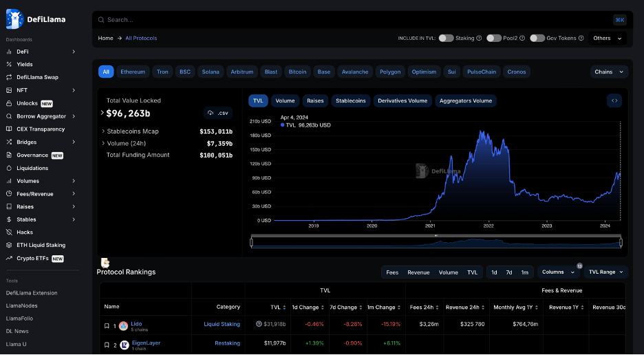Viewport: 644px width, 355px height.
Task: Expand Total Value Locked breakdown
Action: point(103,113)
